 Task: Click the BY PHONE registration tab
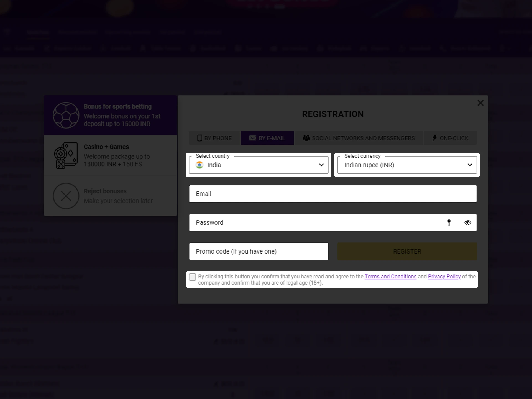click(x=214, y=138)
